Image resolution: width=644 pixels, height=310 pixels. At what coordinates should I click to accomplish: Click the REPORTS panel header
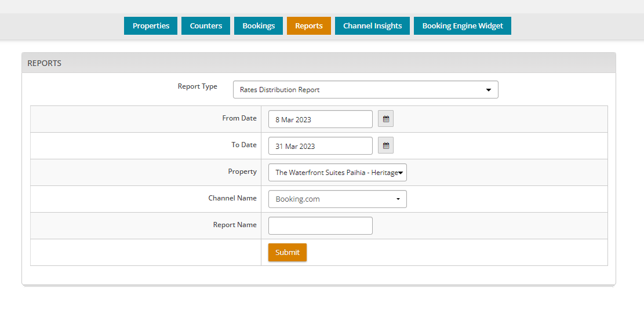(x=319, y=63)
